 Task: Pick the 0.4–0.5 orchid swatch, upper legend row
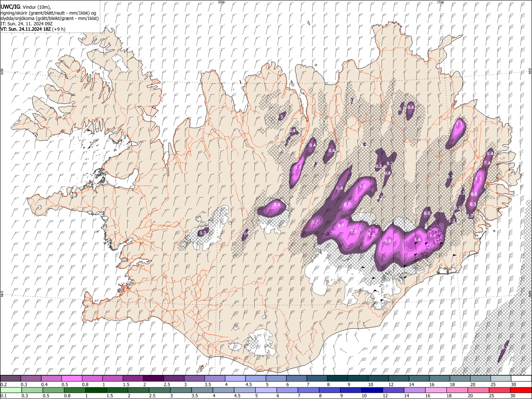tap(51, 378)
